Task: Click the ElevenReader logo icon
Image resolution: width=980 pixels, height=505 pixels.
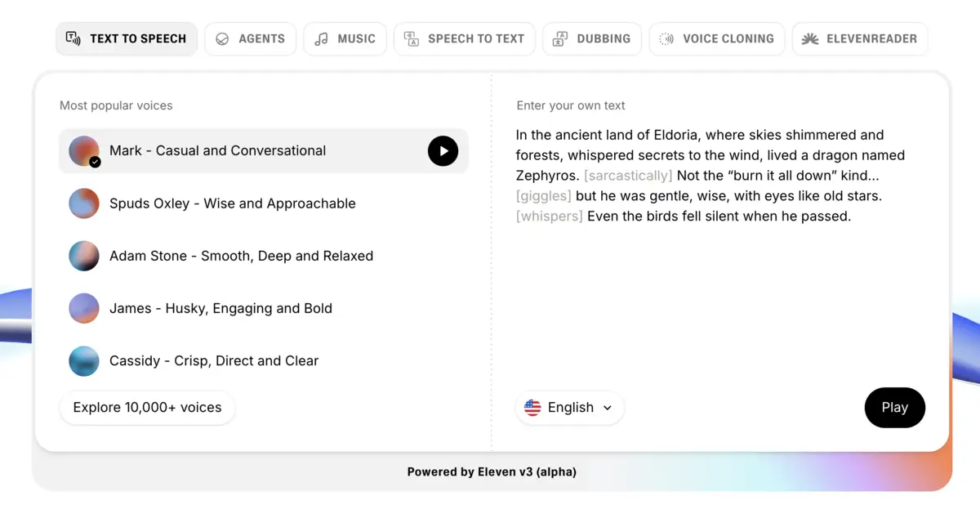Action: [810, 38]
